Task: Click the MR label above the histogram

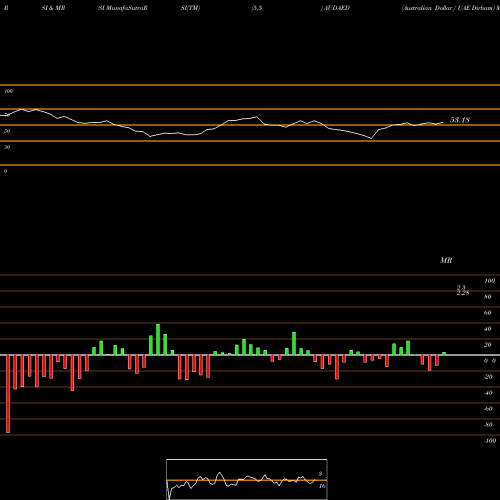Action: (x=446, y=260)
